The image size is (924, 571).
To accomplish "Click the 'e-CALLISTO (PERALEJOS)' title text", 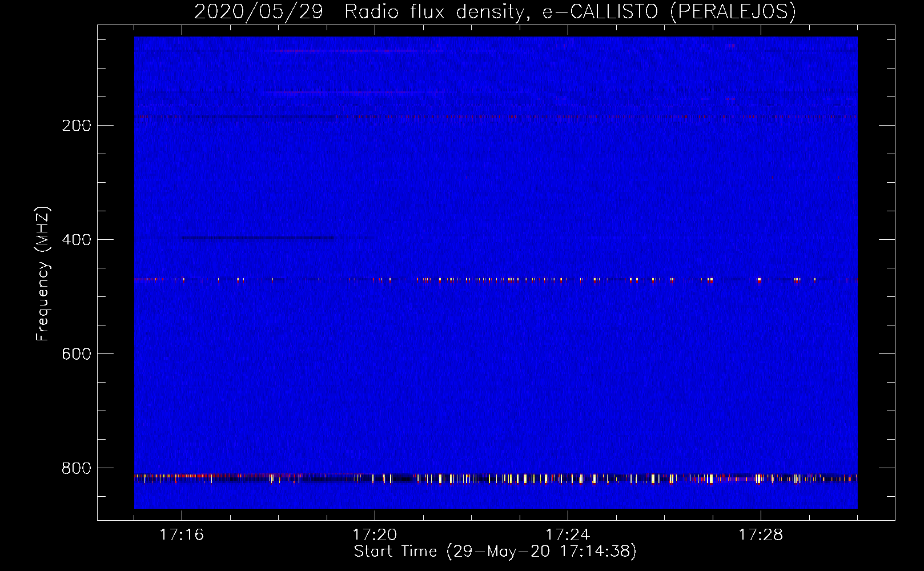I will [x=669, y=11].
